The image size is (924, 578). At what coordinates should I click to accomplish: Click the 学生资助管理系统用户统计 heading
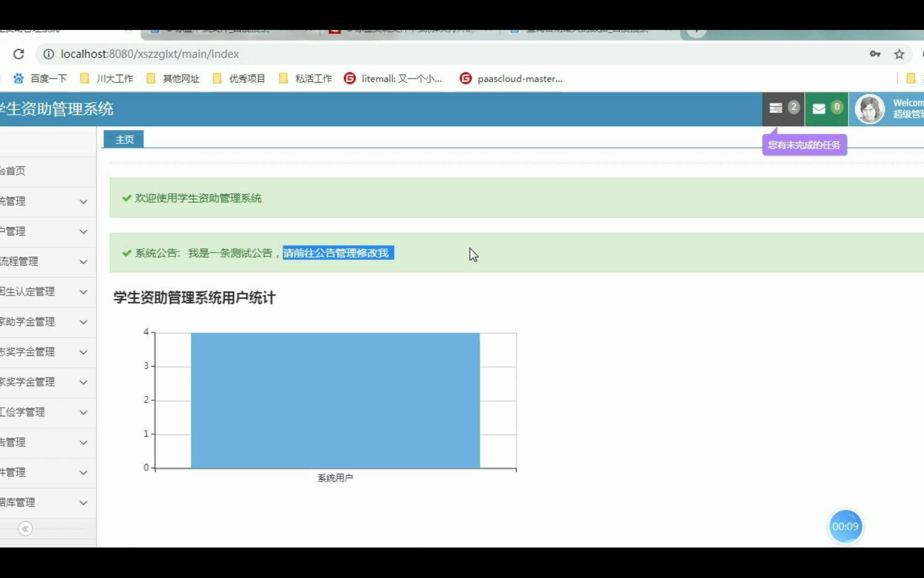tap(194, 298)
